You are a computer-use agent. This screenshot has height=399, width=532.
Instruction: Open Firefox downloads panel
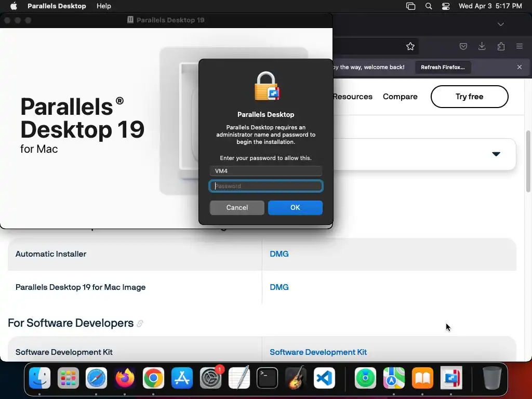click(x=482, y=46)
